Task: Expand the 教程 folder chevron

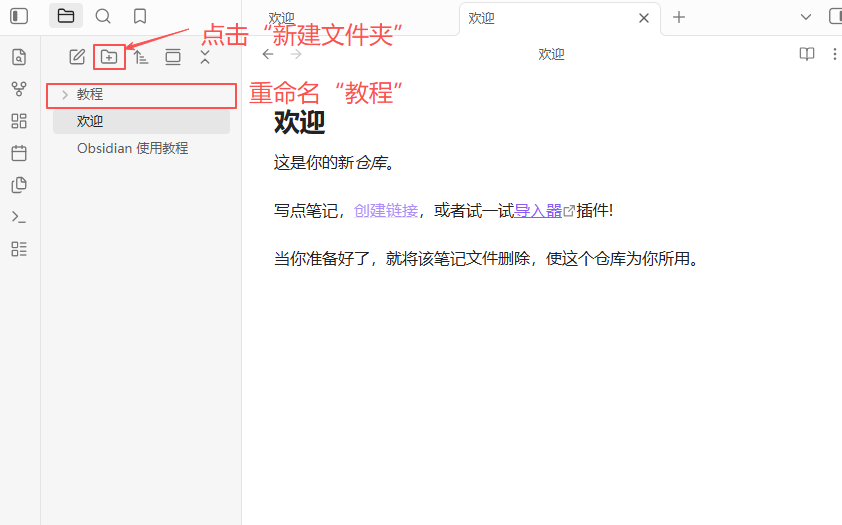Action: point(64,95)
